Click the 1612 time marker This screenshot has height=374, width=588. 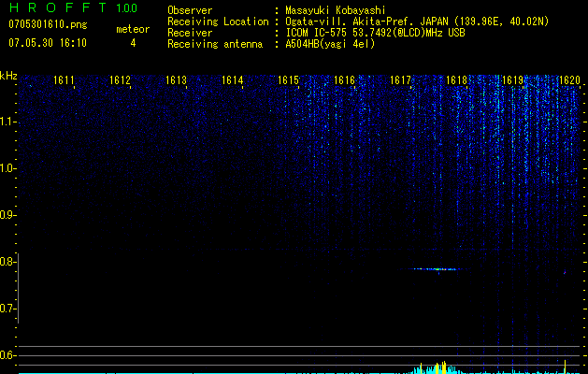click(120, 79)
